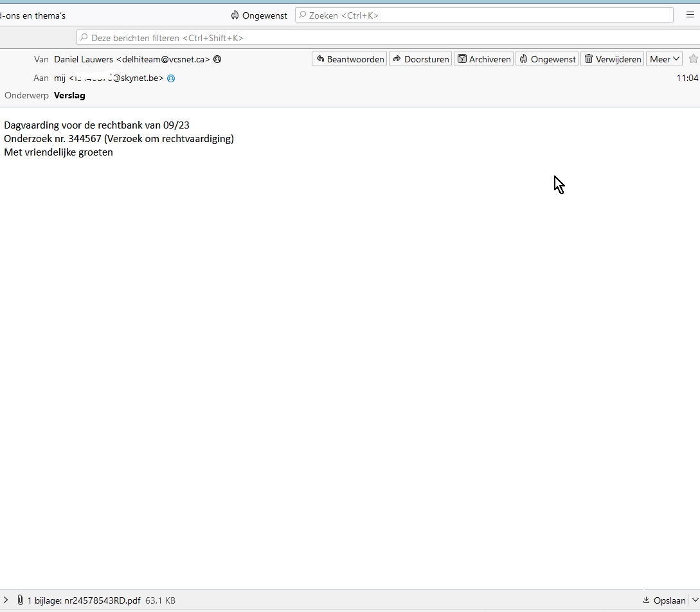Toggle the star on this message
Image resolution: width=700 pixels, height=612 pixels.
[693, 59]
